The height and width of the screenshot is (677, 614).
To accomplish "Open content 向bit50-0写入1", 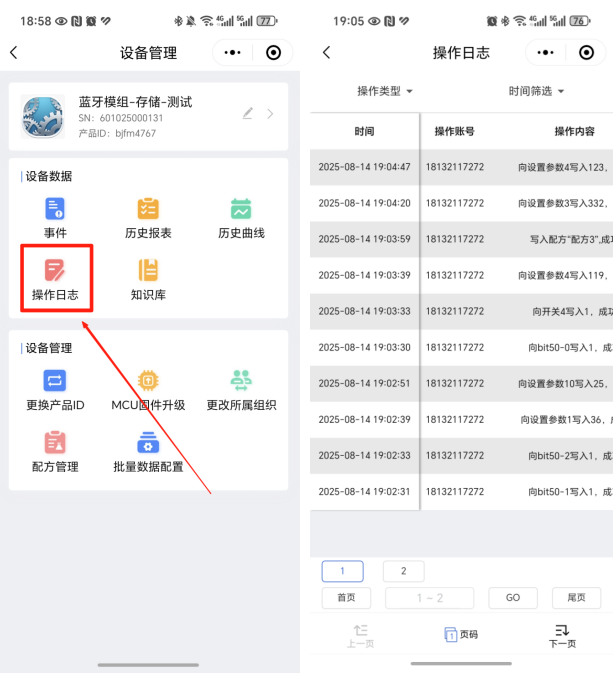I will click(x=570, y=347).
